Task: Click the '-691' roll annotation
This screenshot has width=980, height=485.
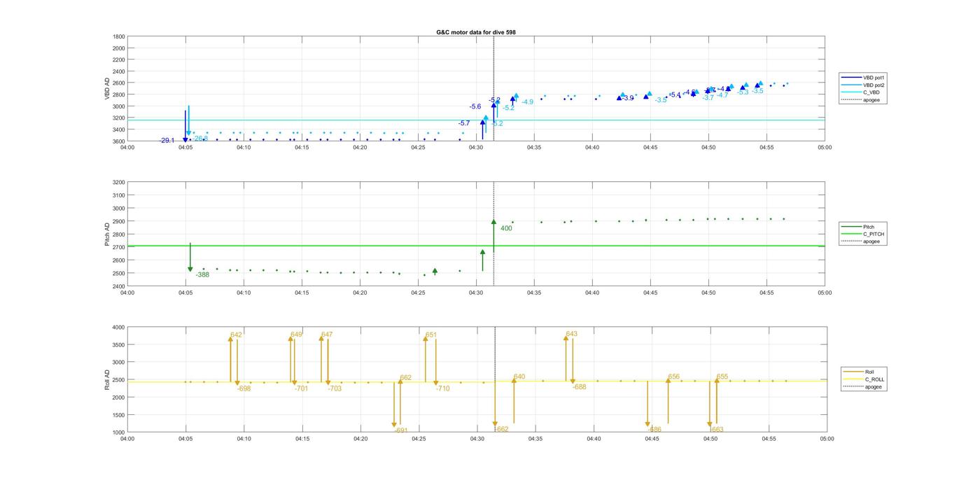Action: (401, 430)
